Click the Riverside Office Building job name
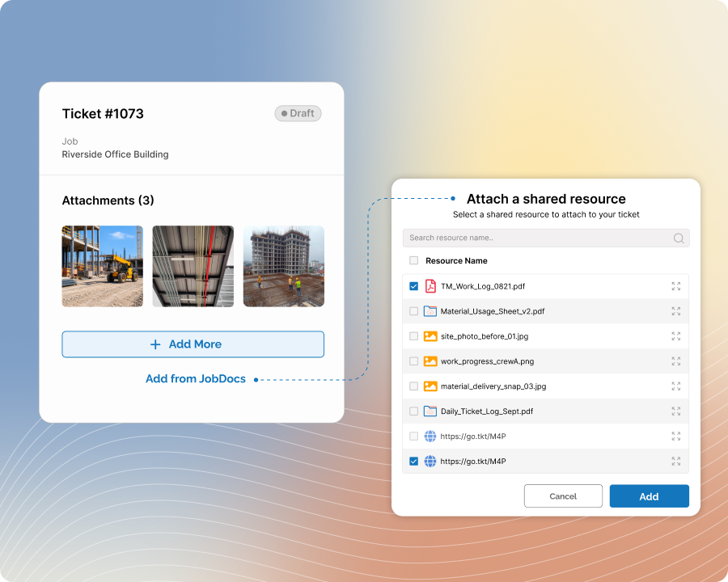728x582 pixels. point(115,154)
